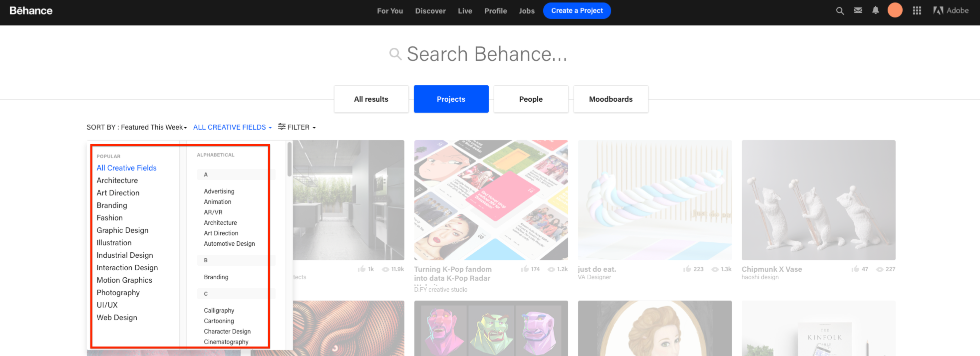Go to For You page
980x356 pixels.
pos(390,11)
